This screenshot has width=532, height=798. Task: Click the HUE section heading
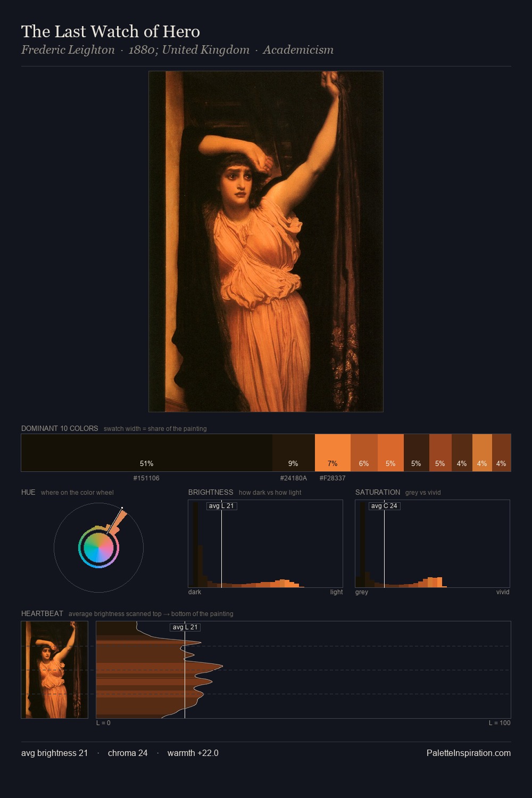click(x=28, y=492)
